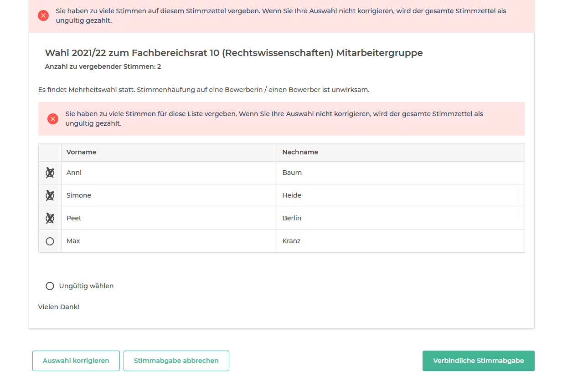Select the empty circle next to Max Kranz
Image resolution: width=588 pixels, height=372 pixels.
pos(50,241)
